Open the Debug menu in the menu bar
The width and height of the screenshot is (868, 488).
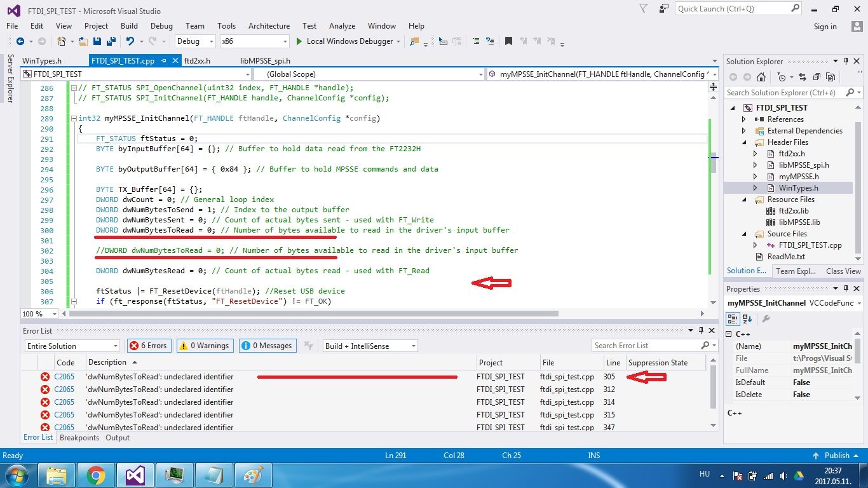click(x=161, y=26)
